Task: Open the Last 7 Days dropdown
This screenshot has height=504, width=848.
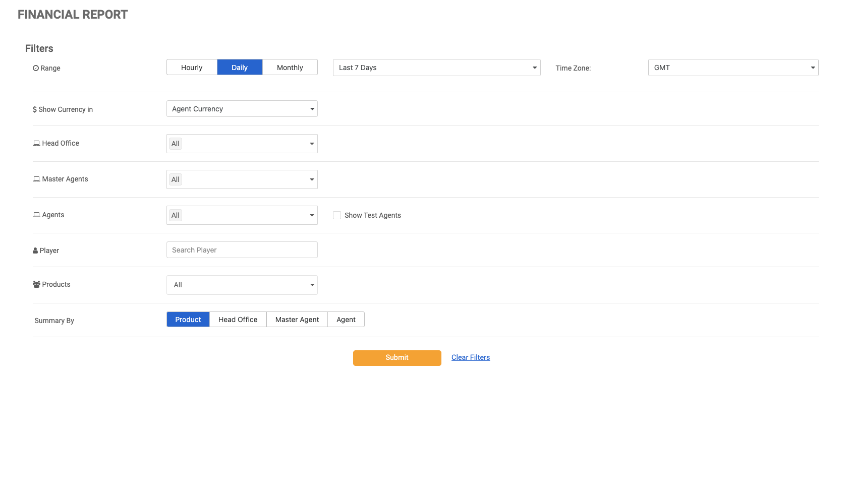Action: [x=436, y=68]
